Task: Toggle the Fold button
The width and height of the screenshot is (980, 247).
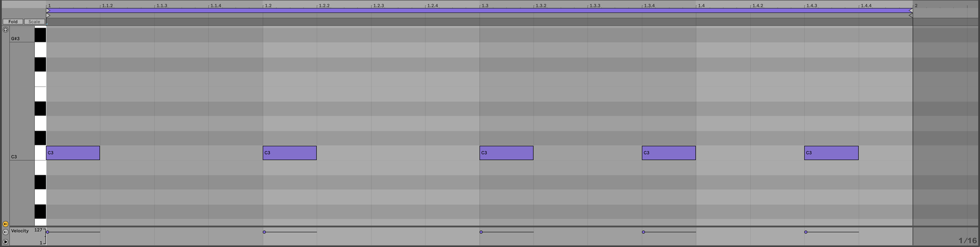Action: pos(13,22)
